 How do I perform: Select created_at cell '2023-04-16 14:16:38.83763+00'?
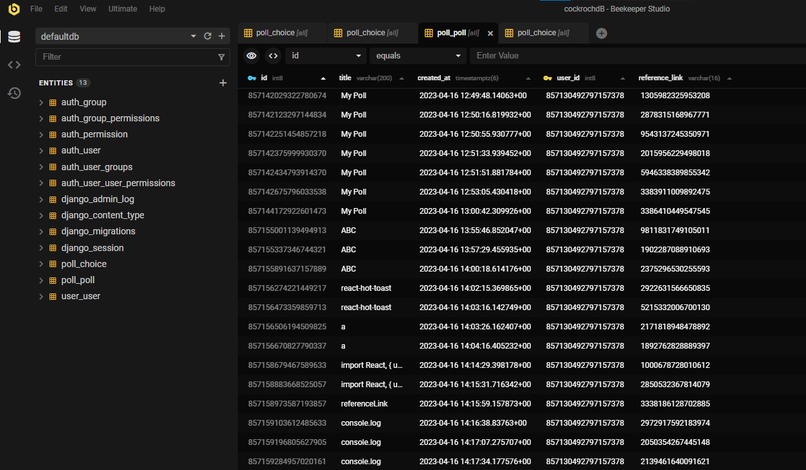pyautogui.click(x=473, y=423)
